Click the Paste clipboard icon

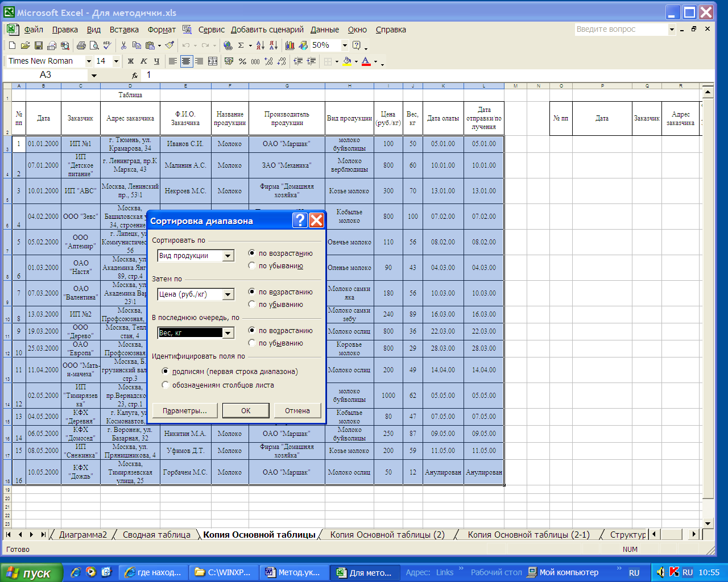tap(150, 45)
